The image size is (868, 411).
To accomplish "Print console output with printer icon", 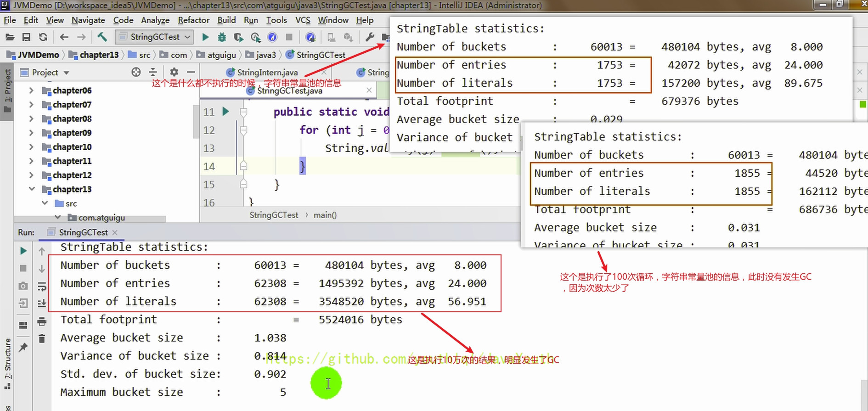I will pyautogui.click(x=42, y=321).
